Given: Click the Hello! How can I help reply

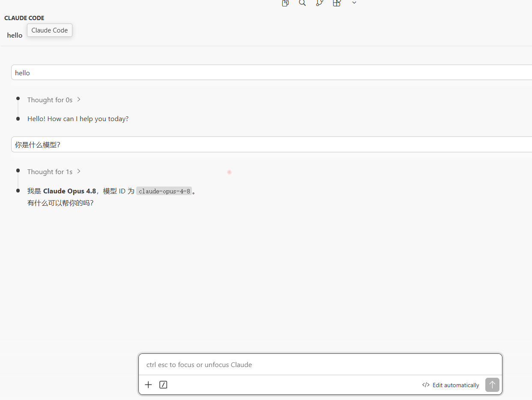Looking at the screenshot, I should (78, 119).
